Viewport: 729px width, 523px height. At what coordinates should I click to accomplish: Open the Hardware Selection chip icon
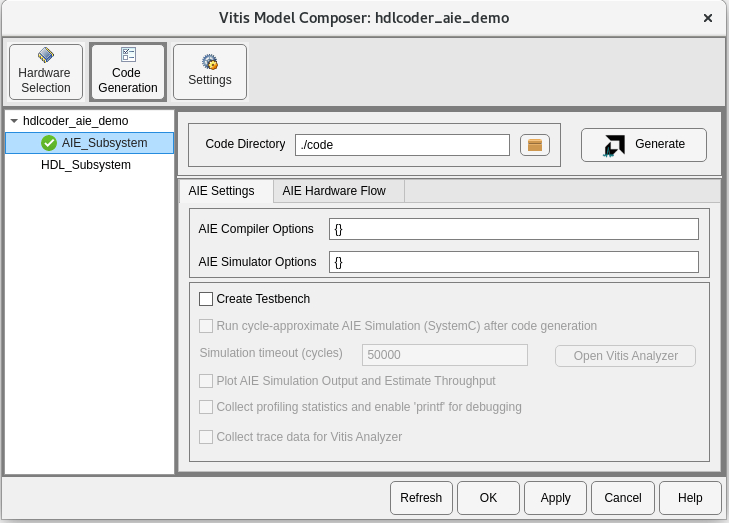point(46,55)
